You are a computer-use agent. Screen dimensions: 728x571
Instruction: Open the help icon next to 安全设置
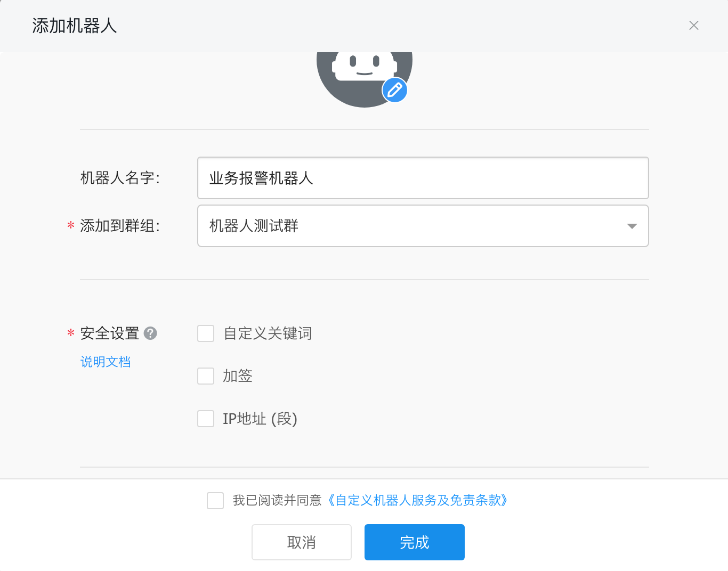coord(151,333)
